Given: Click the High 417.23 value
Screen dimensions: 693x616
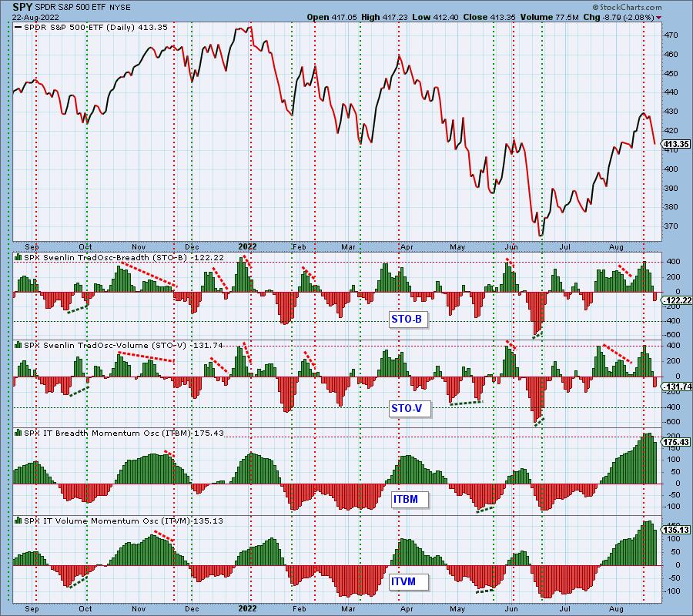Looking at the screenshot, I should click(384, 17).
